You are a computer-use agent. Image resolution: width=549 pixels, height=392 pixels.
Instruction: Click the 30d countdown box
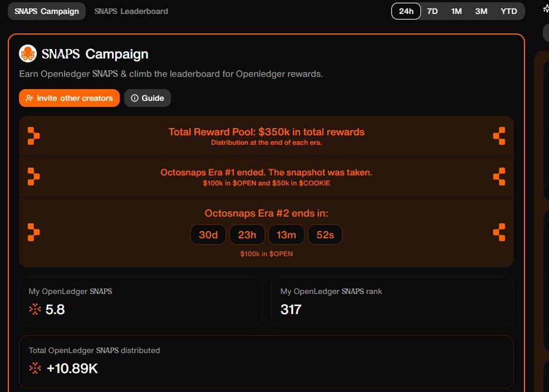pos(208,234)
